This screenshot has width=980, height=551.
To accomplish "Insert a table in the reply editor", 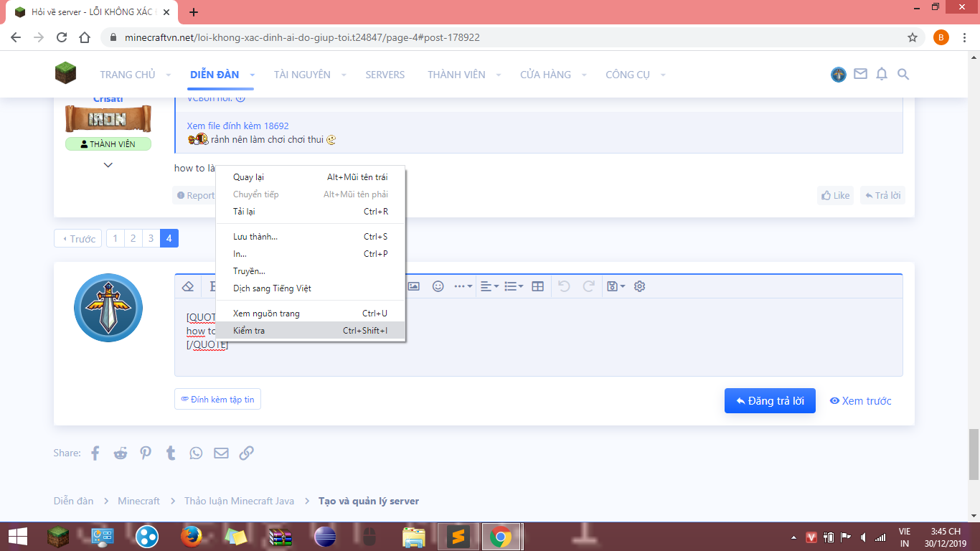I will [x=537, y=286].
